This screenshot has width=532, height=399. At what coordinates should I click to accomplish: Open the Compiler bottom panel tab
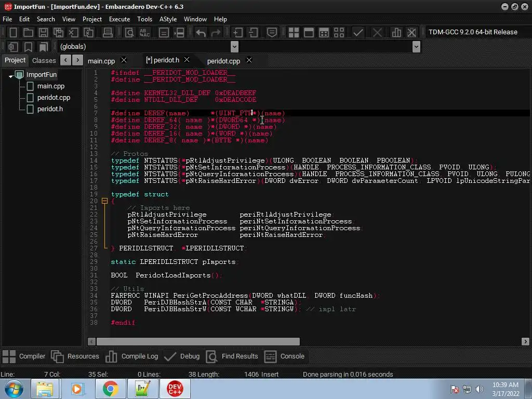24,356
